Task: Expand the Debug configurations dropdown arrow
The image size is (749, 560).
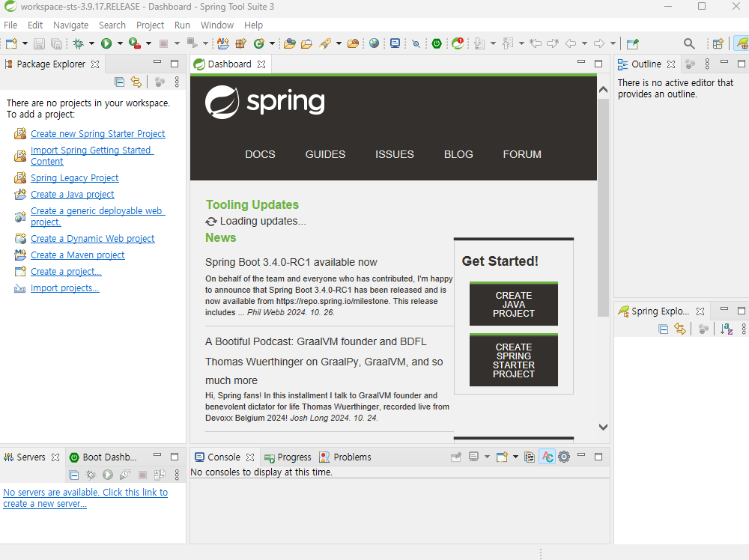Action: pos(91,43)
